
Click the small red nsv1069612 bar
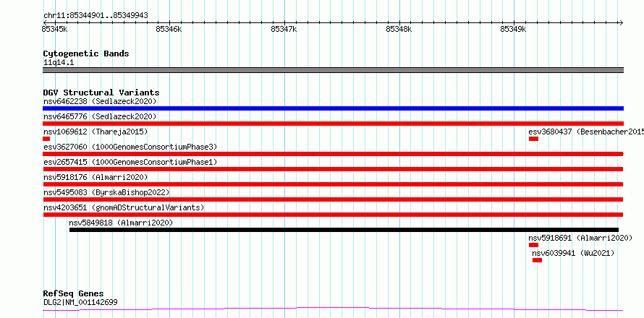[46, 139]
